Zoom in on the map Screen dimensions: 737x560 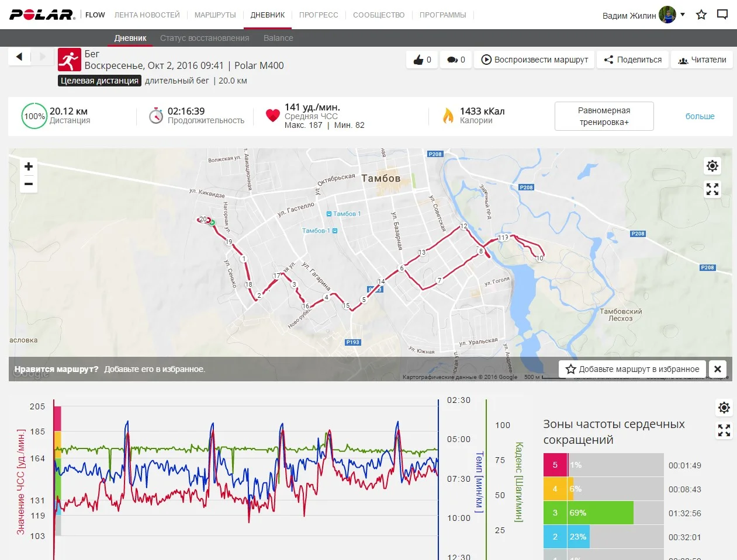pyautogui.click(x=29, y=166)
